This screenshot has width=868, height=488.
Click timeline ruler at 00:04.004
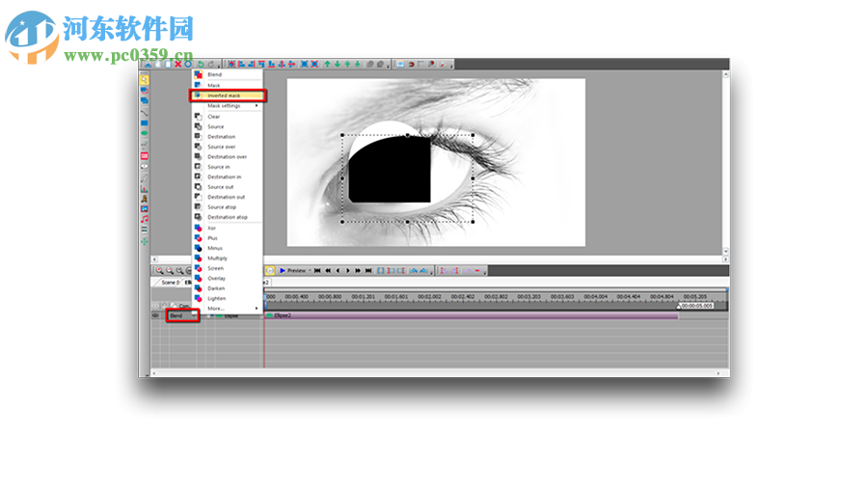(595, 297)
